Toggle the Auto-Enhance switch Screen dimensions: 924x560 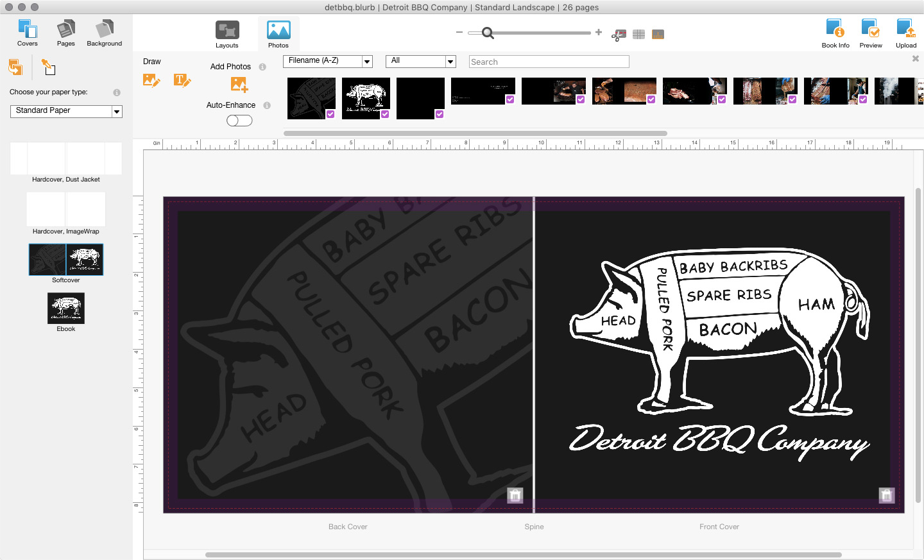(x=239, y=121)
